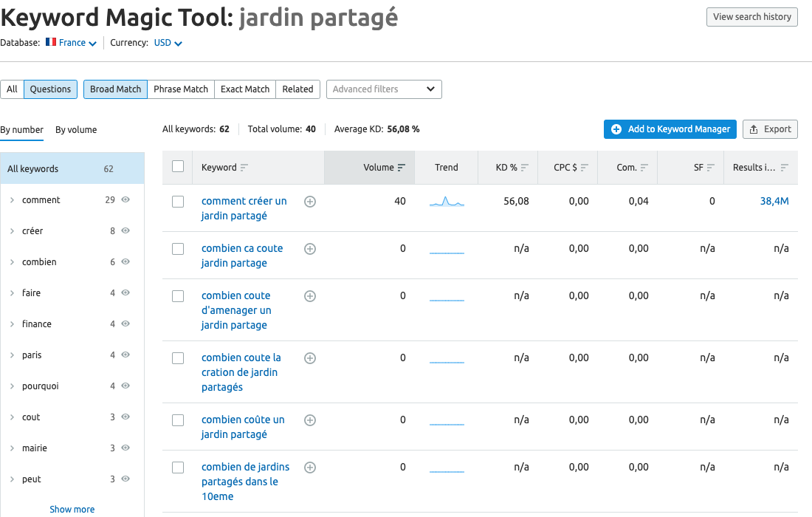Check row 'combien coûte un jardin partagé'

pyautogui.click(x=178, y=420)
